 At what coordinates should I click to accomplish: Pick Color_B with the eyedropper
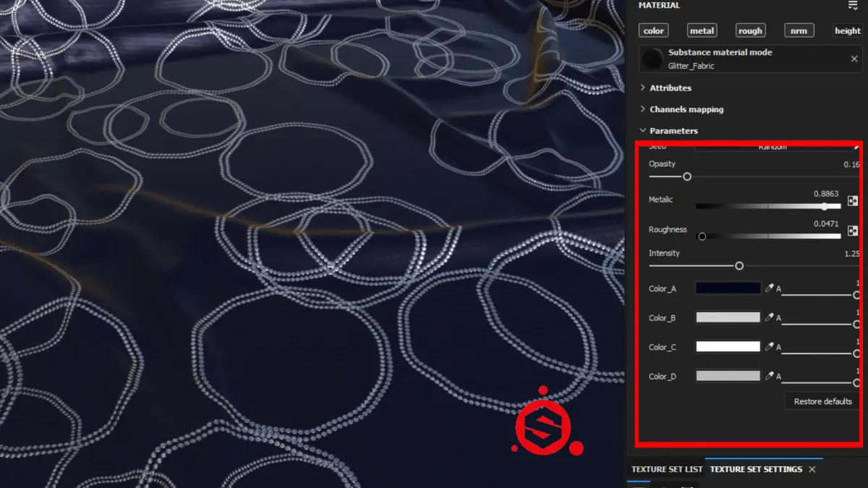point(770,317)
